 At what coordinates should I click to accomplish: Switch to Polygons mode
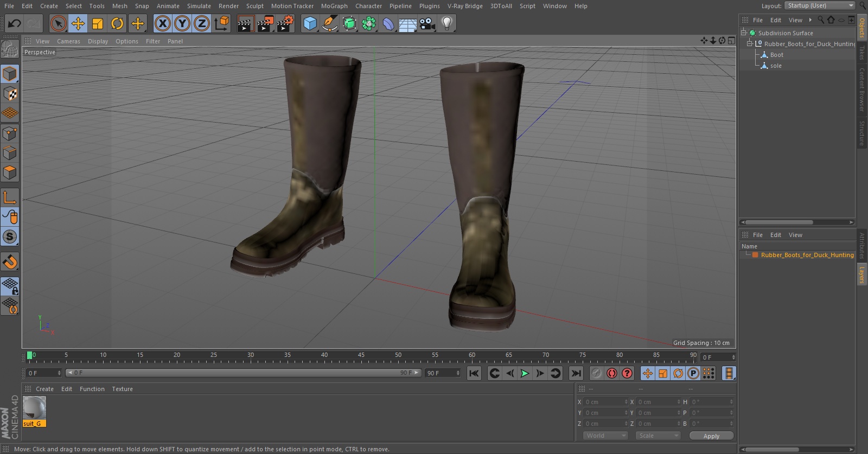(10, 172)
